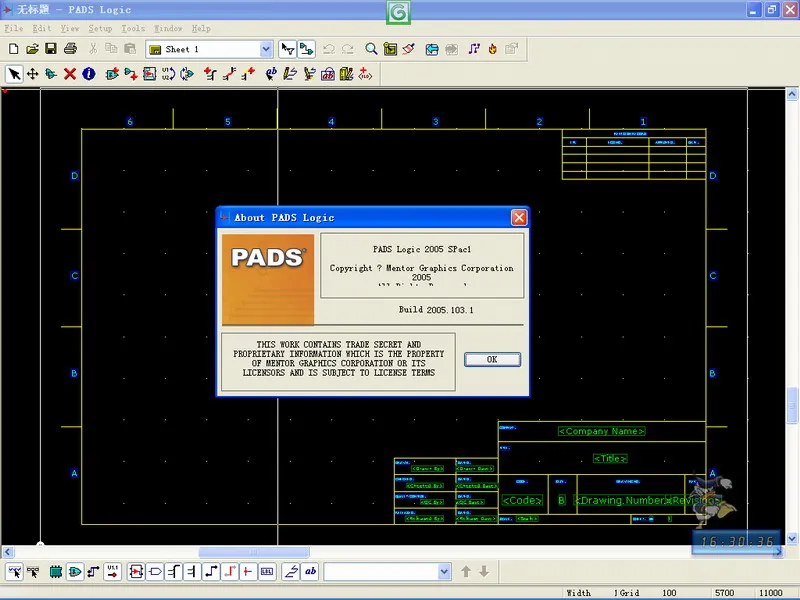Click the View Sheet icon beside magnifier
The width and height of the screenshot is (800, 600).
[390, 49]
